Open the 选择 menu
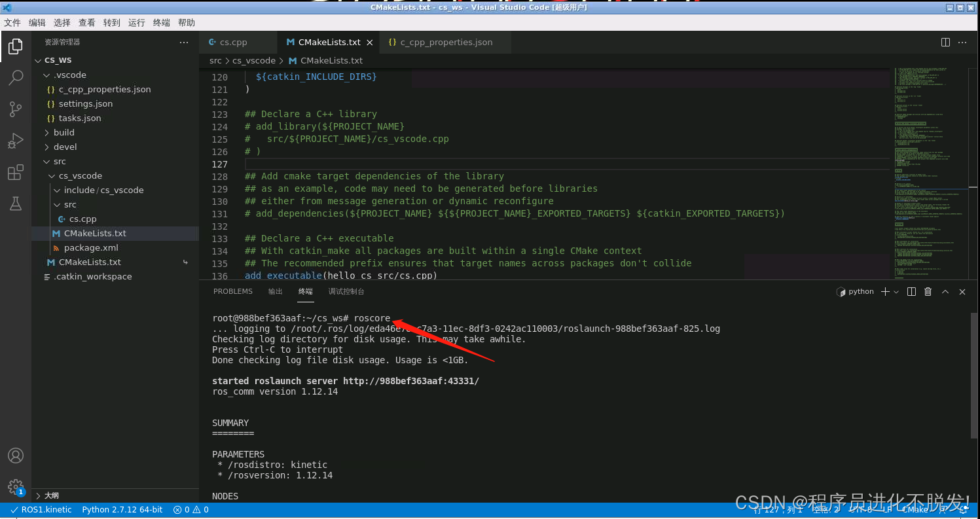Screen dimensions: 980x519 pyautogui.click(x=62, y=23)
